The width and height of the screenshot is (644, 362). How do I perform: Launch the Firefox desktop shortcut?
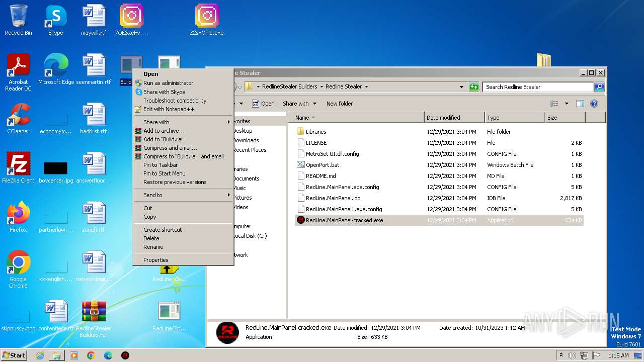[x=18, y=217]
